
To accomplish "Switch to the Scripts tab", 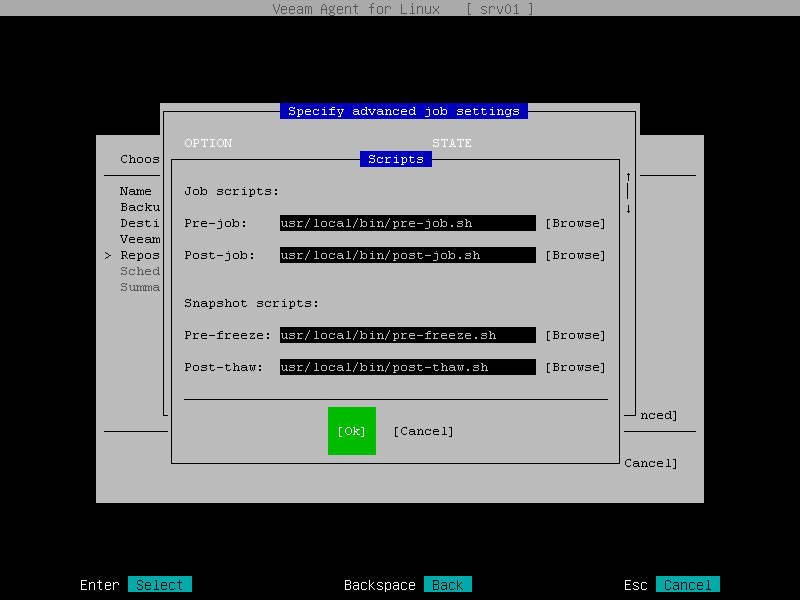I will pos(395,158).
